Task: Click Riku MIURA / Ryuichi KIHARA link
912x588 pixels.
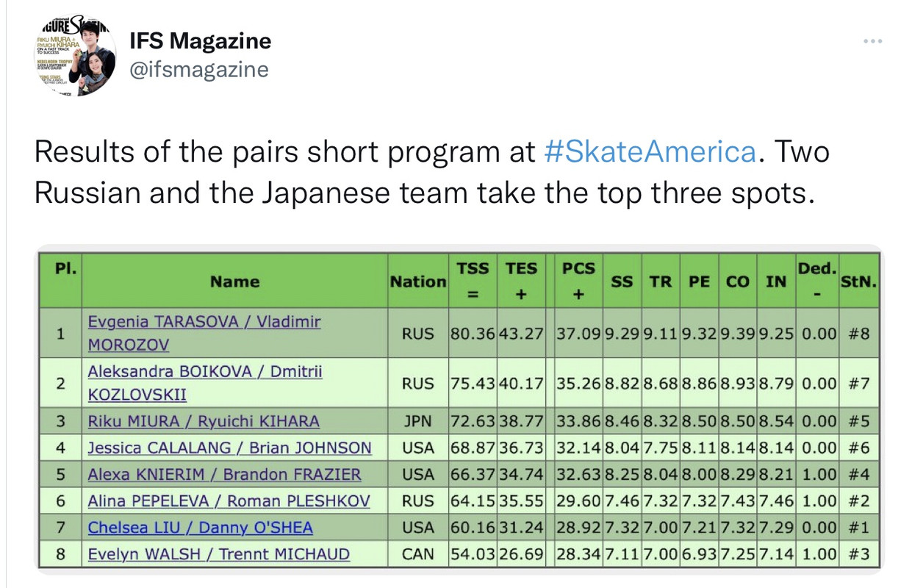Action: click(x=204, y=422)
